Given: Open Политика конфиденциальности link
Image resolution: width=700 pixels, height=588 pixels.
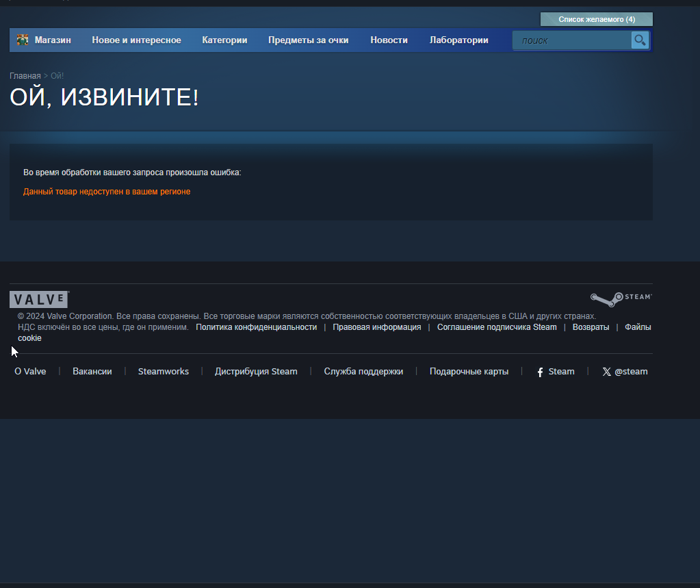Looking at the screenshot, I should point(256,327).
